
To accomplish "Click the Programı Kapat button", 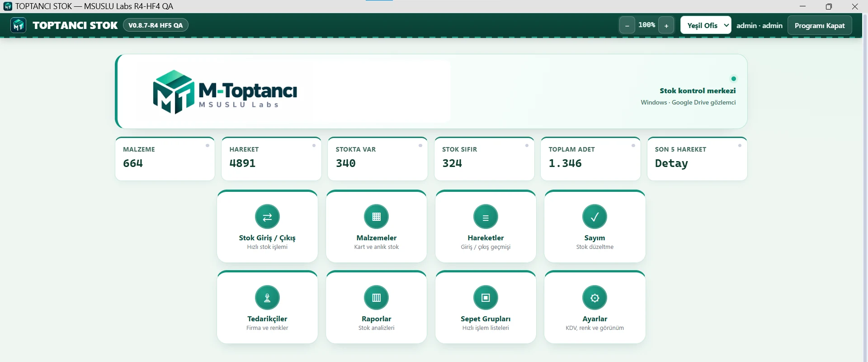I will click(x=820, y=25).
